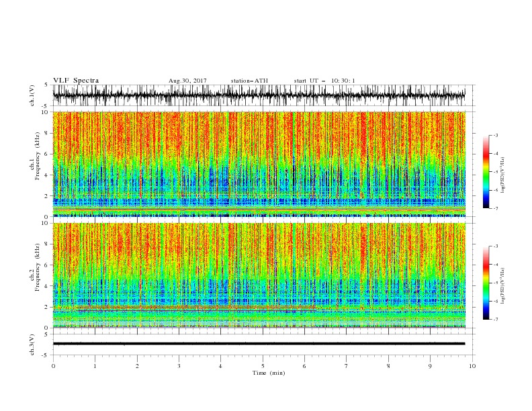Click the -3 tick on ch.1 colorbar

coord(496,135)
